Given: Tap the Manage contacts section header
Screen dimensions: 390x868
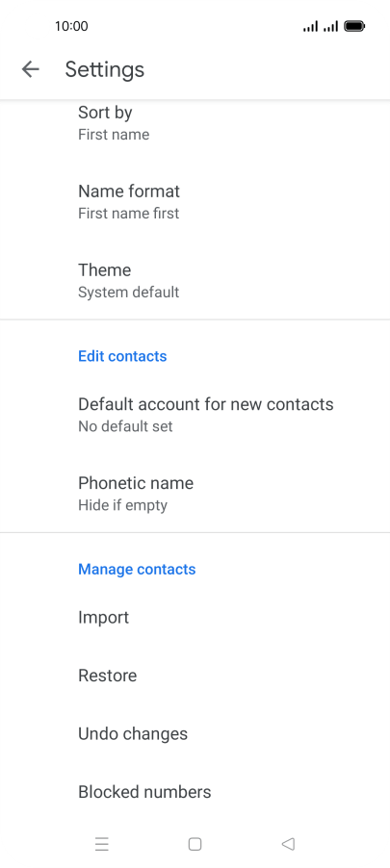Looking at the screenshot, I should (137, 569).
